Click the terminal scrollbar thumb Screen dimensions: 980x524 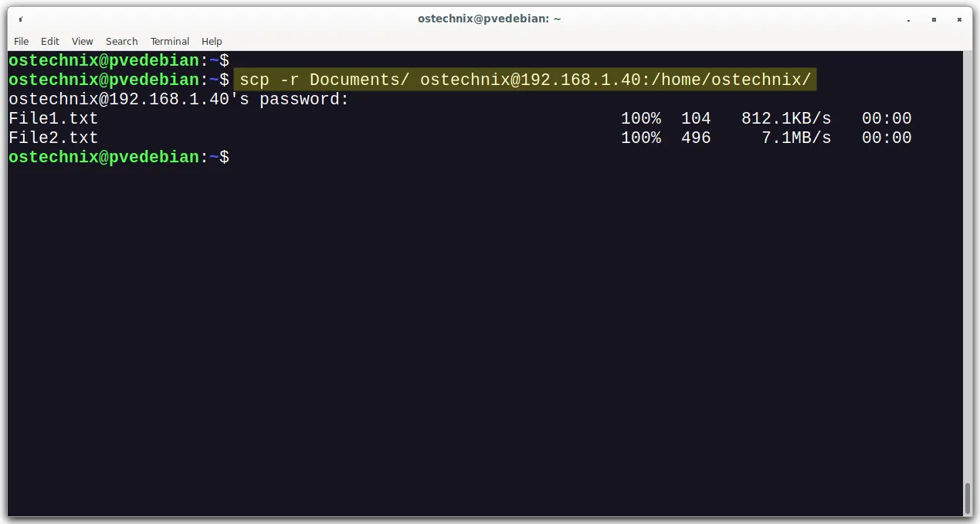968,498
